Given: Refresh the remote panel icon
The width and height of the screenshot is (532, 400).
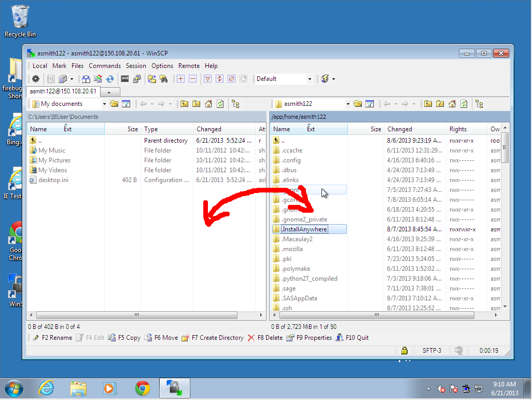Looking at the screenshot, I should [x=464, y=104].
